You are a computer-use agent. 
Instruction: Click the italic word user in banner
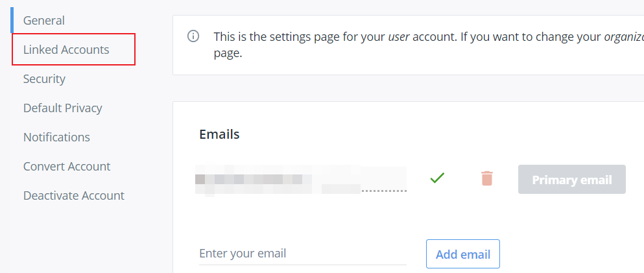click(399, 37)
